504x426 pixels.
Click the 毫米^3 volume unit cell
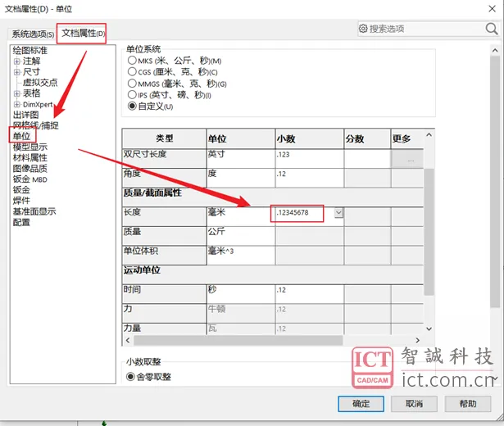coord(241,255)
